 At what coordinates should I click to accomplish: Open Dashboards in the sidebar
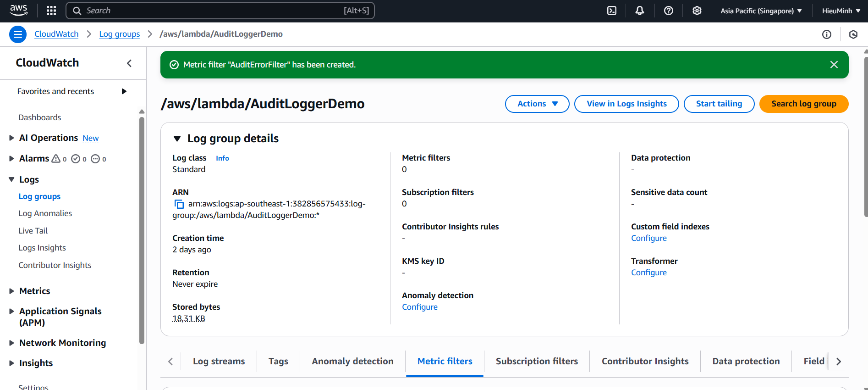click(x=40, y=117)
